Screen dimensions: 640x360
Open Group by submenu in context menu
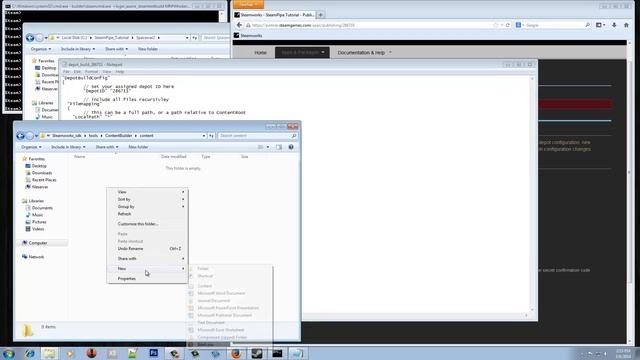147,207
